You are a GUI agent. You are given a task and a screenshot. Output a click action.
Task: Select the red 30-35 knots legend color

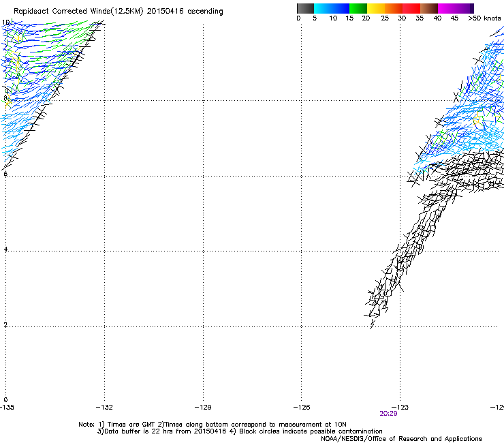[x=411, y=8]
